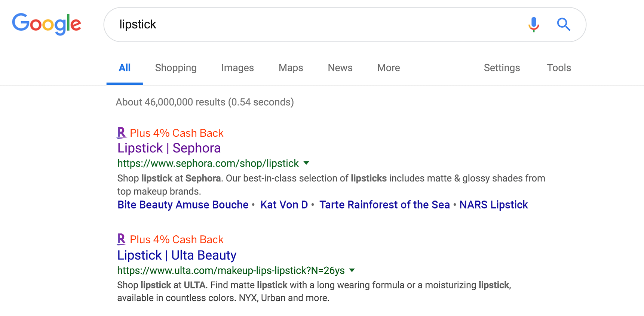
Task: Select the All results tab
Action: click(125, 68)
